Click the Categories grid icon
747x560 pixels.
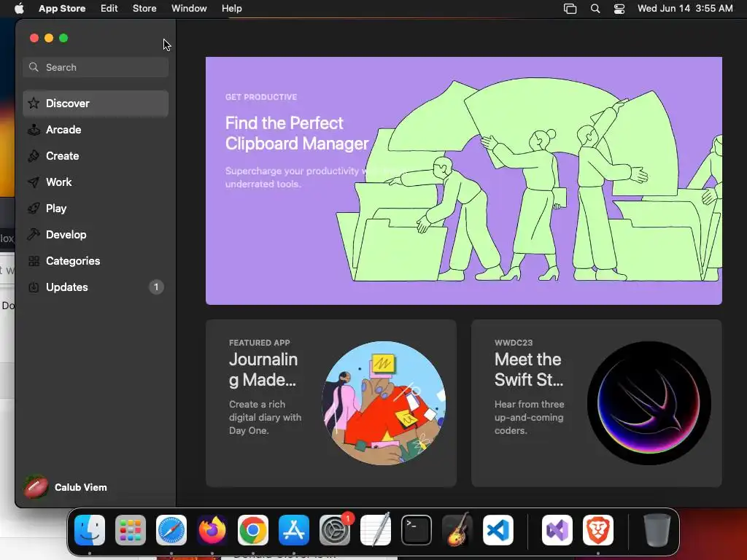[34, 261]
